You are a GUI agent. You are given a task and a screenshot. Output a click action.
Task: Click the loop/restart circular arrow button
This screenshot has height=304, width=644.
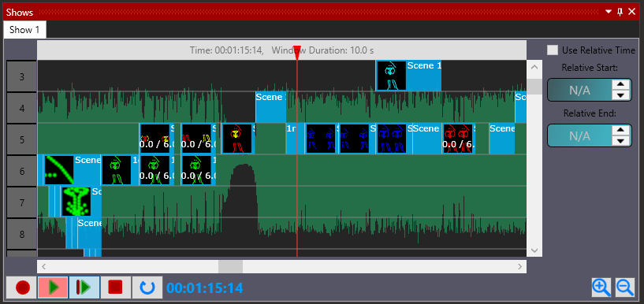pyautogui.click(x=147, y=287)
